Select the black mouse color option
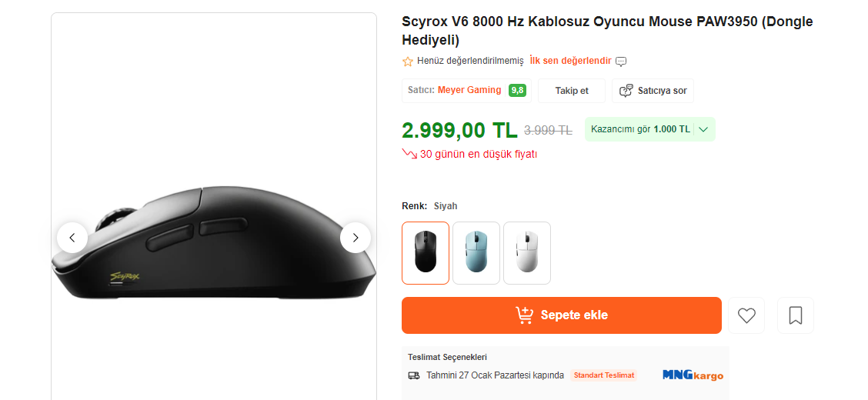 tap(426, 253)
